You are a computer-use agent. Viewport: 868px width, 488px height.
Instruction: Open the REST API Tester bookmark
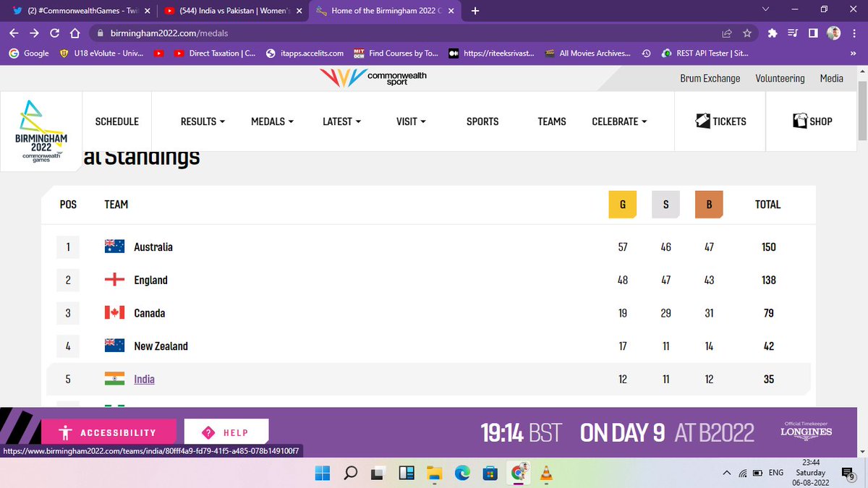pyautogui.click(x=706, y=53)
